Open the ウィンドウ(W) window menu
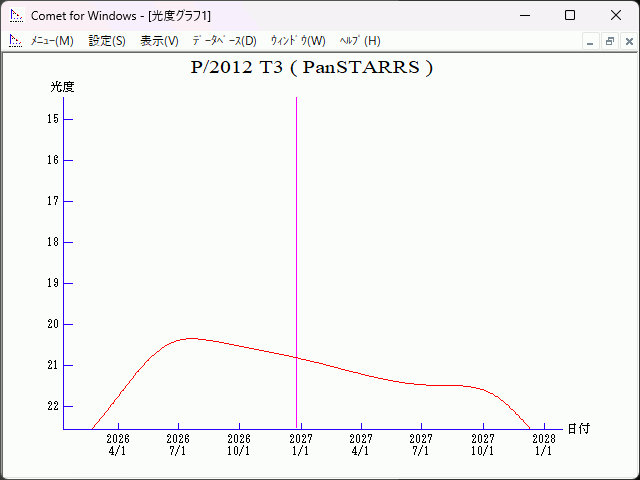 [x=298, y=41]
